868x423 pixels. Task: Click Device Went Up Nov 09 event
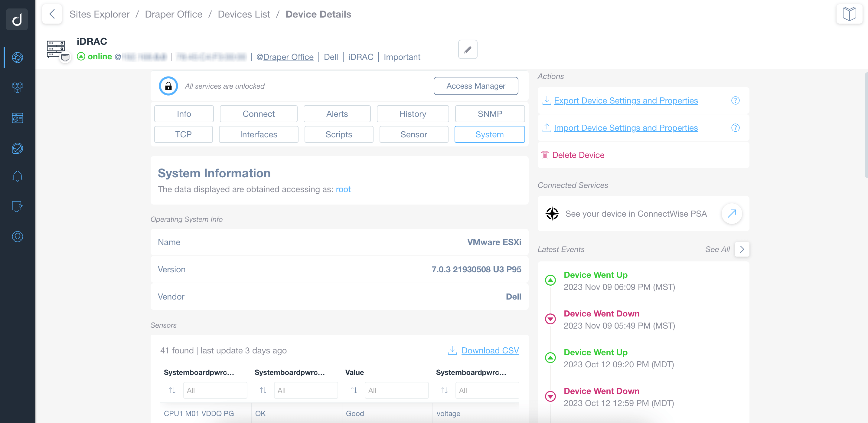tap(619, 281)
